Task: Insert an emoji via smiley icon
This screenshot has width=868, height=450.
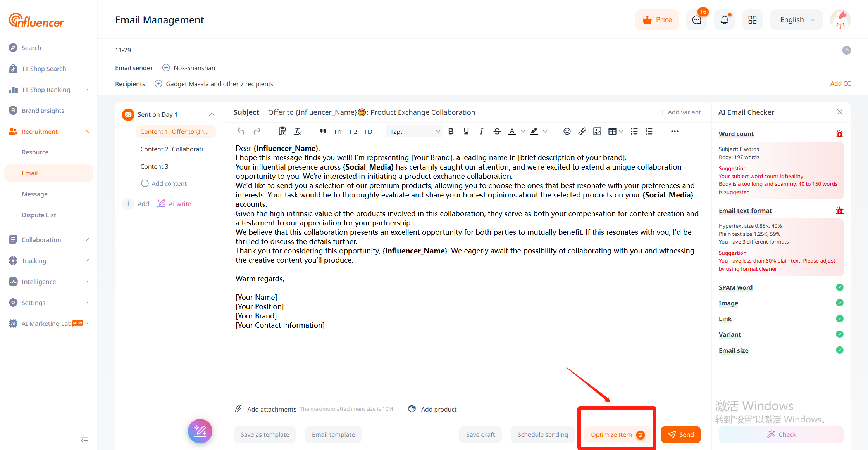Action: pos(567,132)
